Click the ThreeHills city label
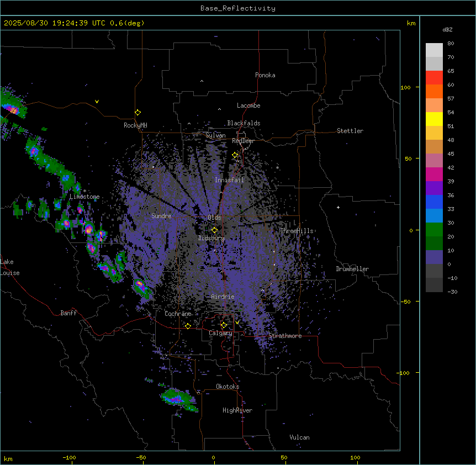The image size is (476, 465). (297, 231)
